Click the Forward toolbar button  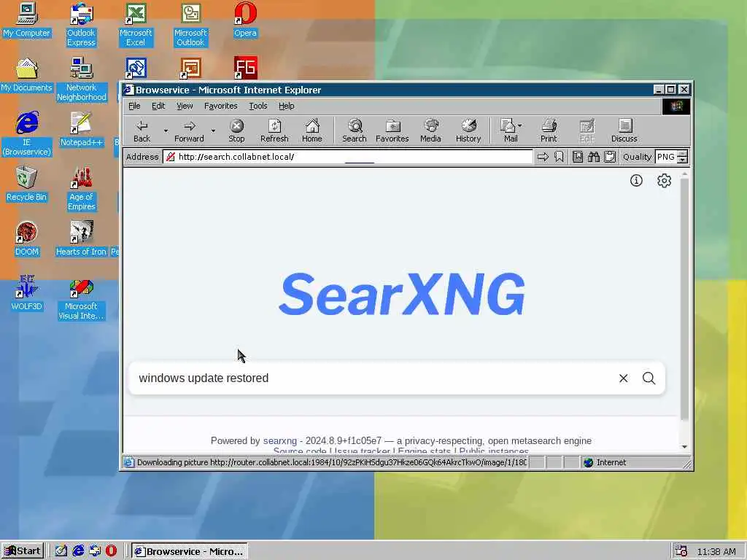189,131
